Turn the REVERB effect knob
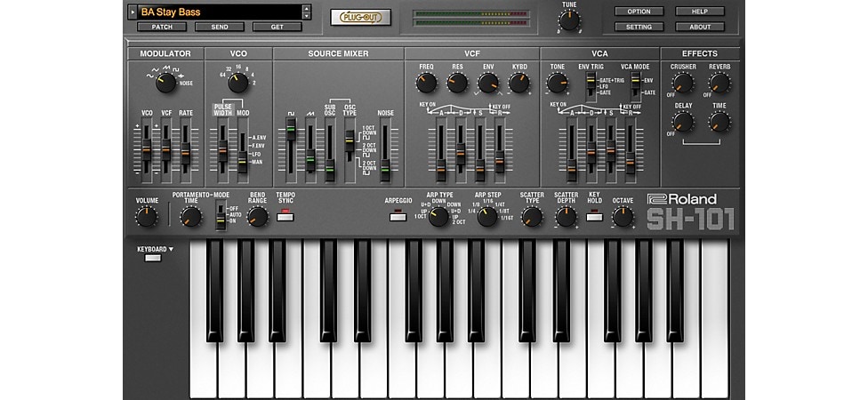 [719, 83]
